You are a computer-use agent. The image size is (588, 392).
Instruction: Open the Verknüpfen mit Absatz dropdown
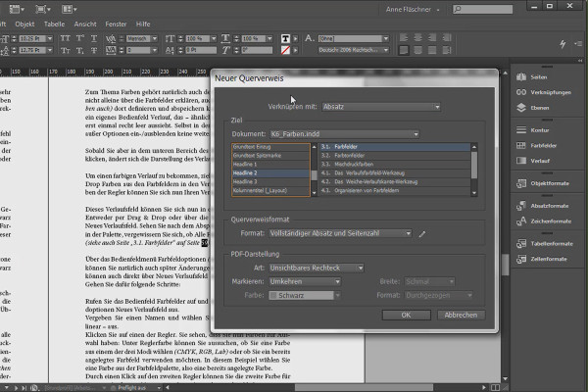coord(381,107)
